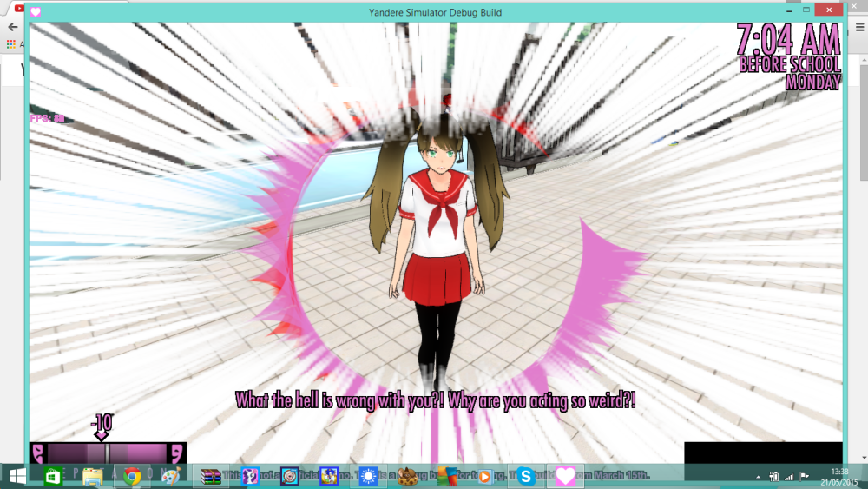Screen dimensions: 868x489
Task: Open the Action Center flag icon
Action: 805,476
